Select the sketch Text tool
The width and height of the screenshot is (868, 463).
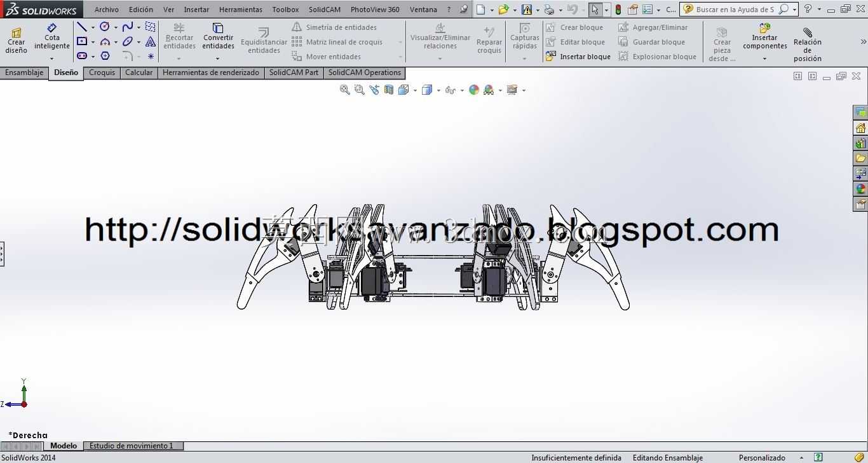(151, 42)
